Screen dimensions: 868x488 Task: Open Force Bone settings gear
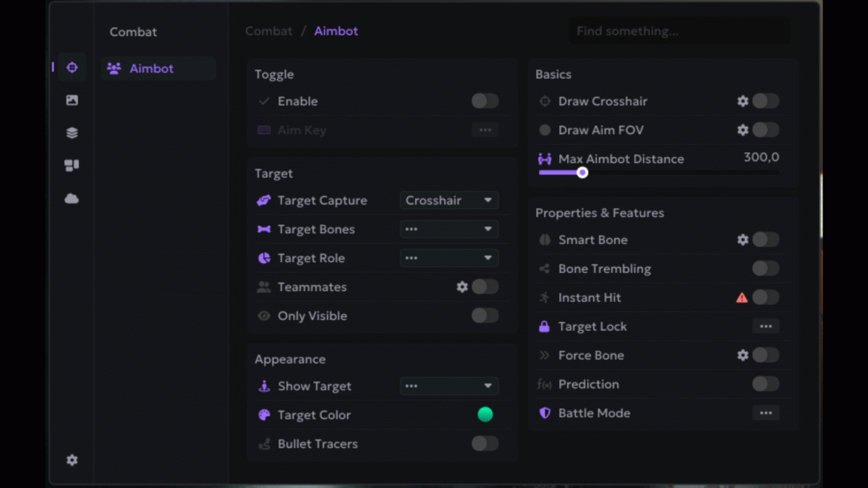pyautogui.click(x=742, y=356)
